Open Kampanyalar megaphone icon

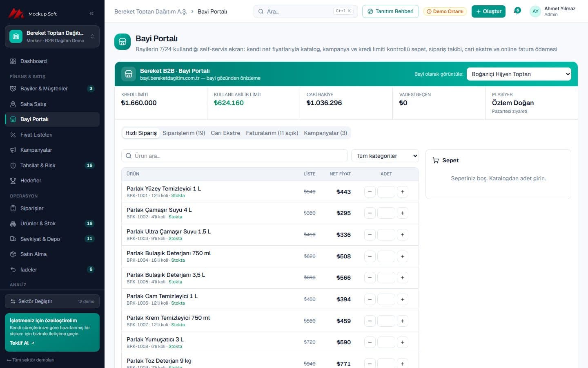click(13, 150)
